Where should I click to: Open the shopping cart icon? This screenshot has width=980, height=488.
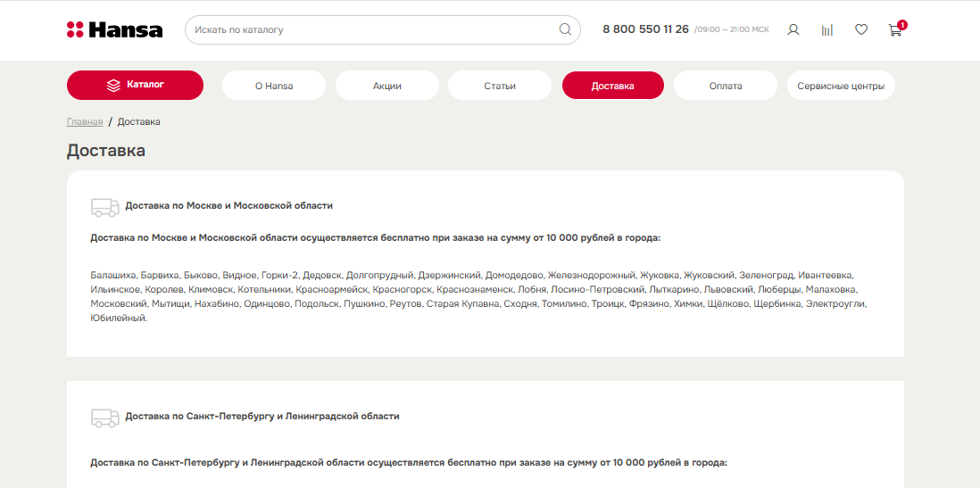[895, 29]
